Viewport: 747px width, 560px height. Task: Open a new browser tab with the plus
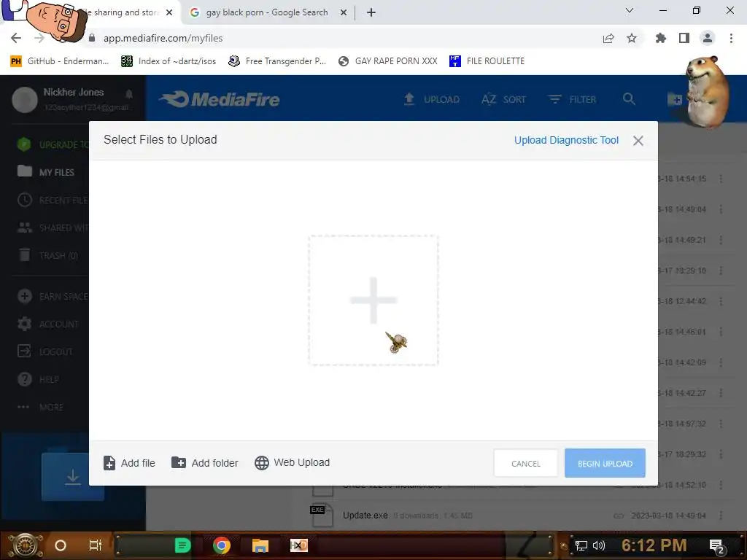coord(371,12)
